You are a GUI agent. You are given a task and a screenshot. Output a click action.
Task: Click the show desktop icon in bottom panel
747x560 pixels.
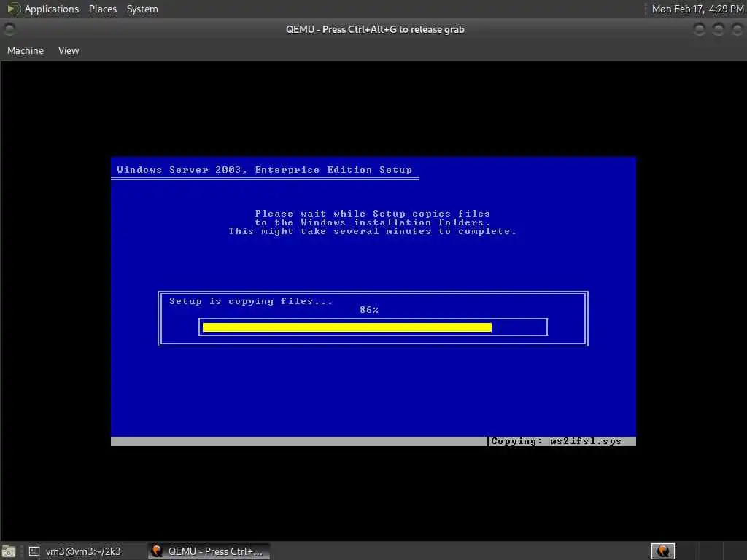[x=9, y=552]
